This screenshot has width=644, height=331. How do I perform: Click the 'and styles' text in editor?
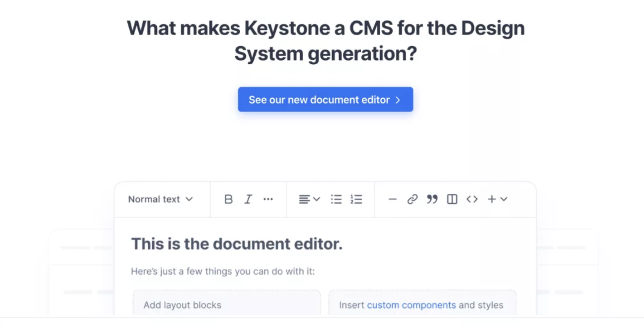[481, 305]
